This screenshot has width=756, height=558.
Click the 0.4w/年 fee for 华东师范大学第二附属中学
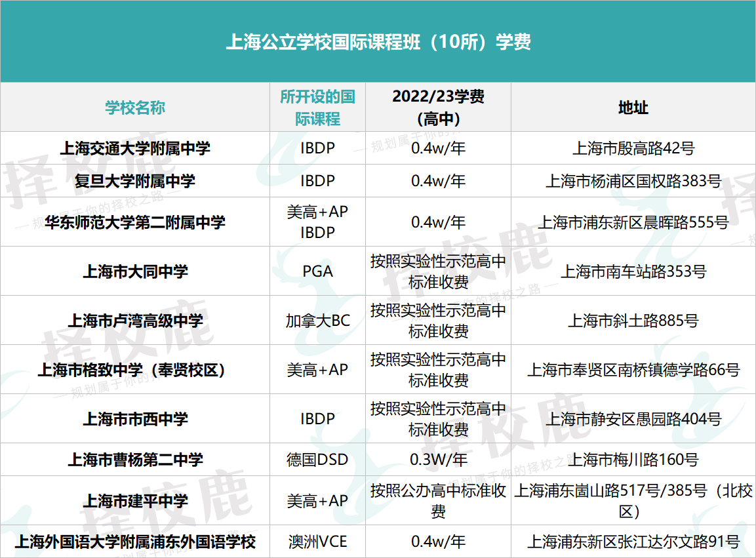[438, 222]
